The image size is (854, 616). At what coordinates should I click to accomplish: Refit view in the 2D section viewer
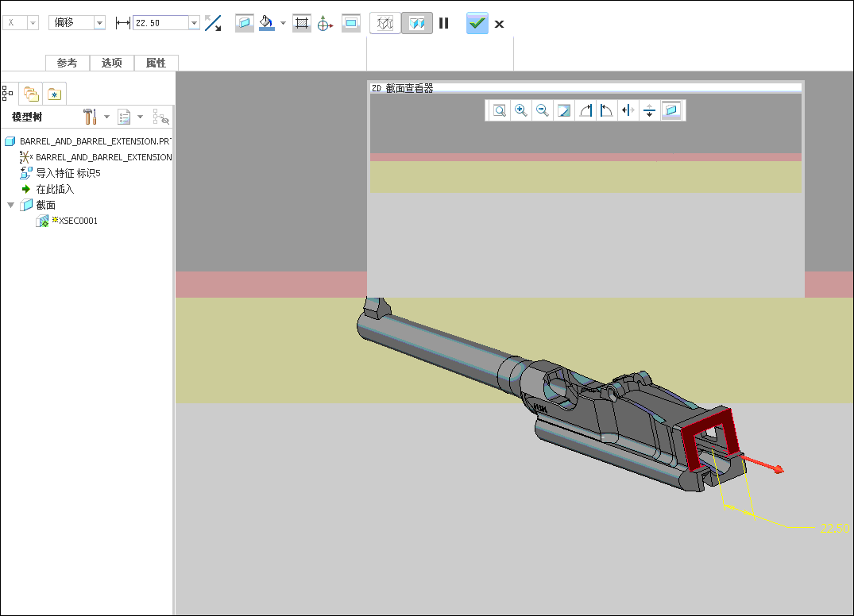tap(500, 110)
